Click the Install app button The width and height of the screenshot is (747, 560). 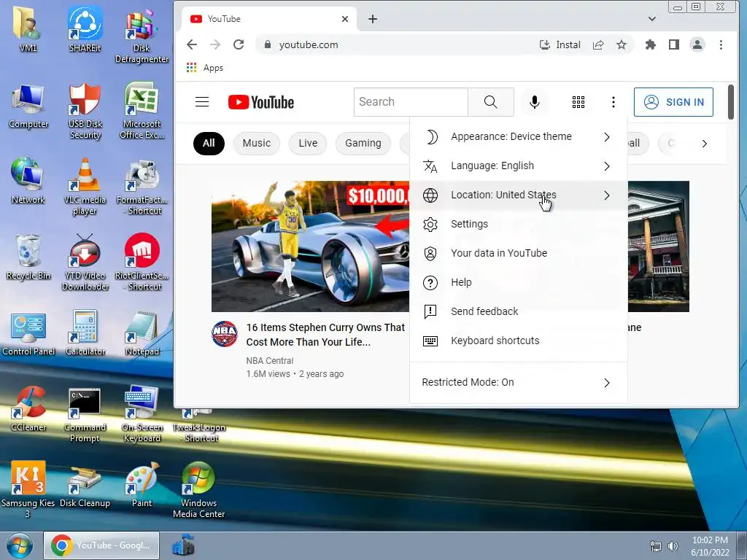point(560,44)
